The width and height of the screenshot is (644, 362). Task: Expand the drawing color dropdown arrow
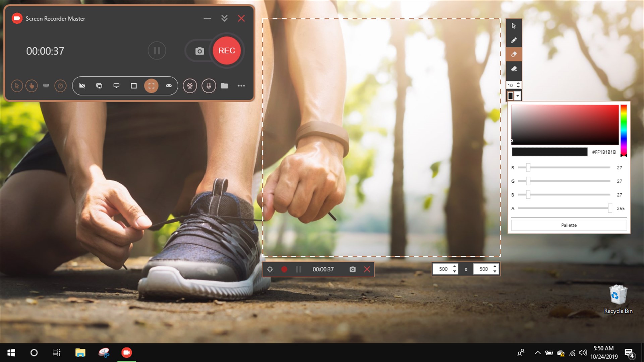[518, 96]
